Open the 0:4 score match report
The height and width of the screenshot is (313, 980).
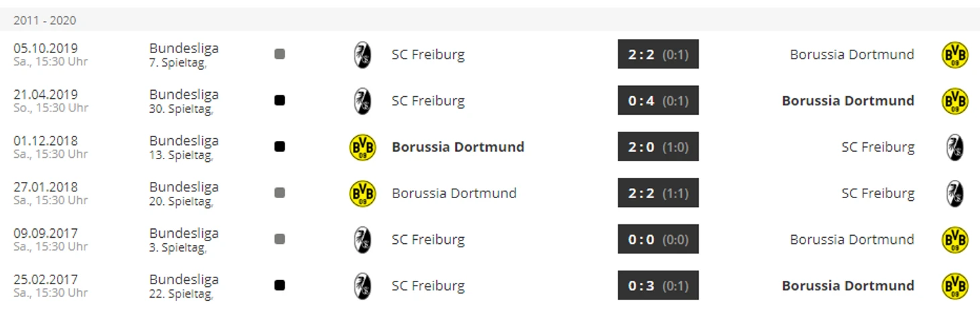point(658,101)
